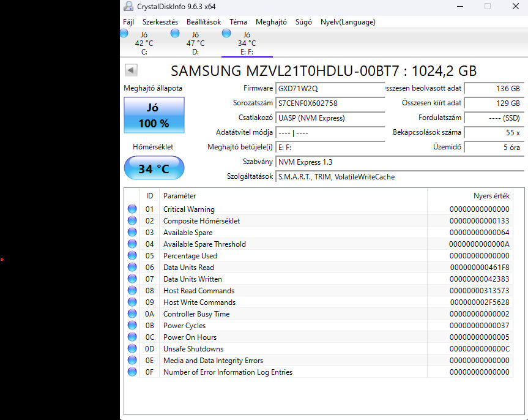This screenshot has width=528, height=420.
Task: Click the status orb beside Power On Hours
Action: point(132,337)
